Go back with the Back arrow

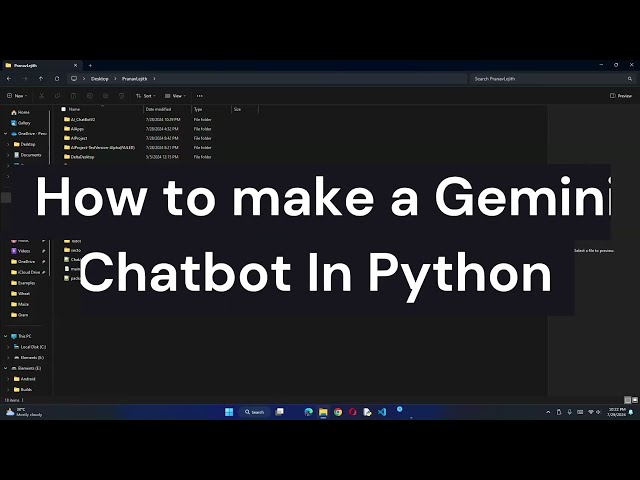click(x=9, y=79)
